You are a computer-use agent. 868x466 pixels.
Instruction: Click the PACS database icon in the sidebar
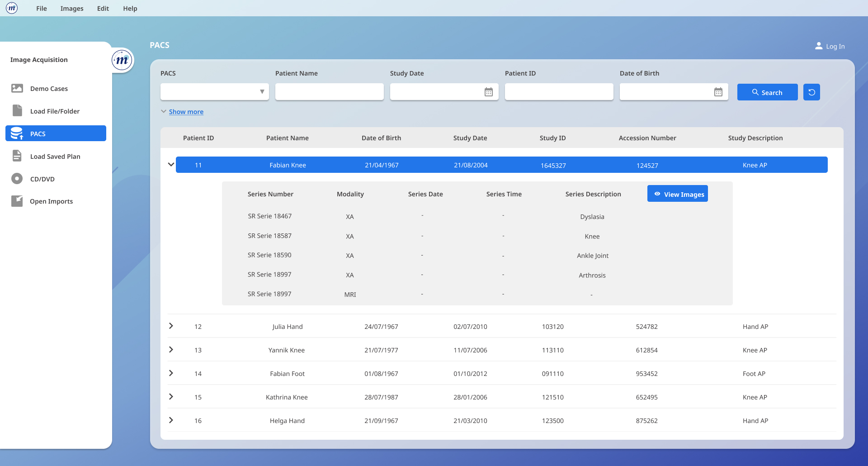coord(17,133)
